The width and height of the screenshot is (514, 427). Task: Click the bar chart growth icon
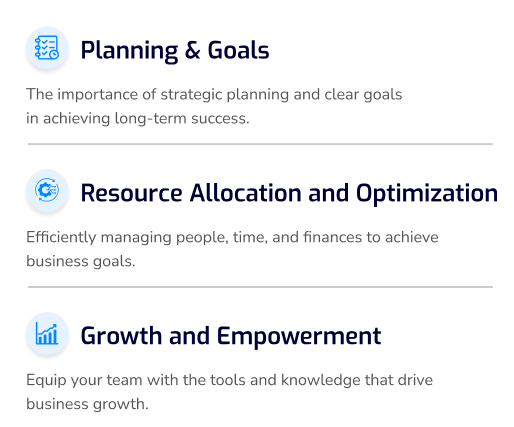coord(47,333)
